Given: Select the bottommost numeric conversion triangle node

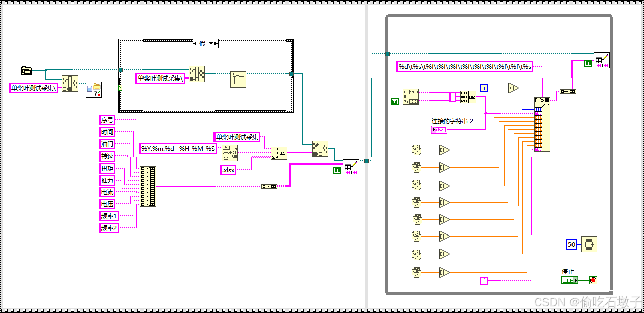Looking at the screenshot, I should pos(444,273).
